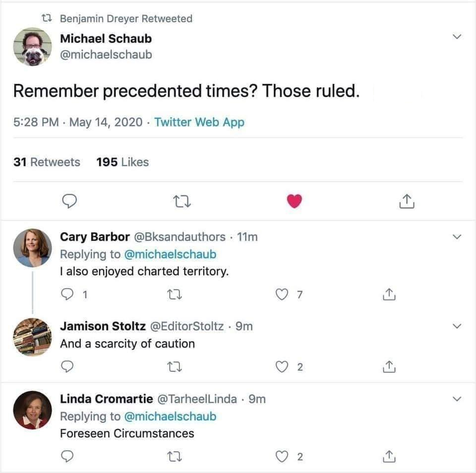View the 195 Likes list
476x473 pixels.
(122, 162)
